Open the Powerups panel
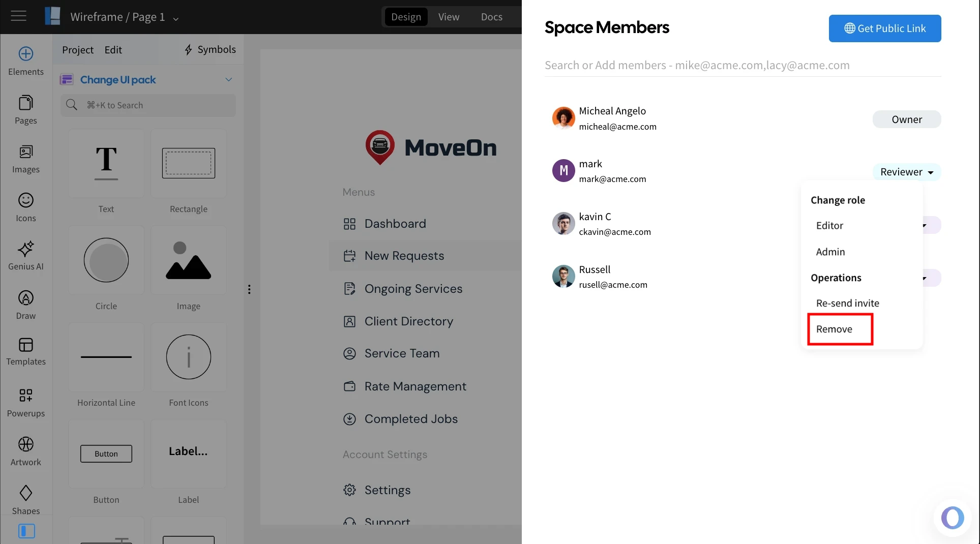 [26, 402]
